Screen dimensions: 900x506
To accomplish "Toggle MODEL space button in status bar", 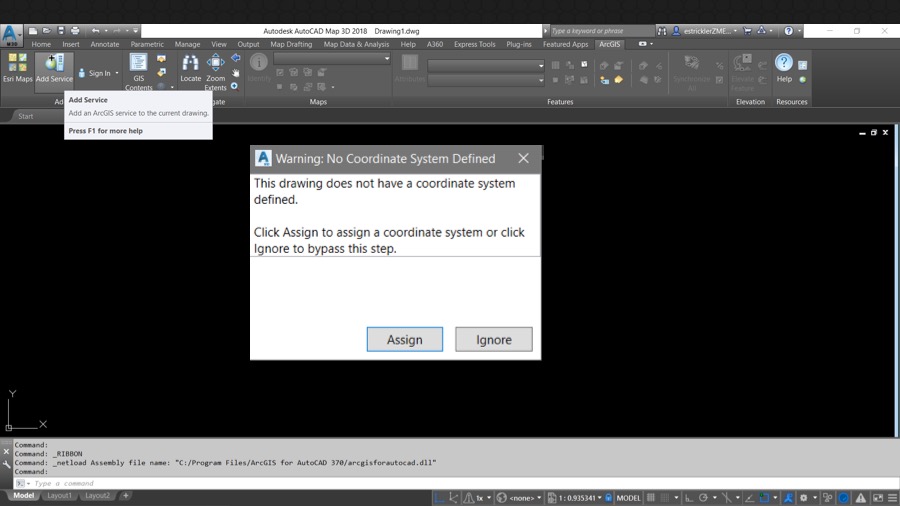I will pyautogui.click(x=629, y=498).
